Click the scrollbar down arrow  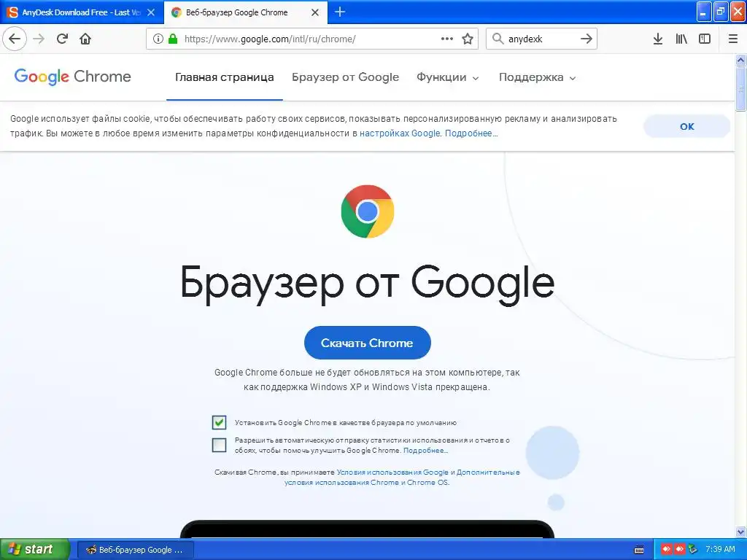[740, 532]
